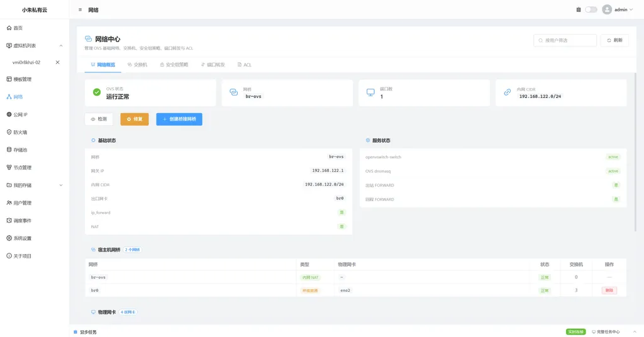This screenshot has height=337, width=644.
Task: Switch to the 交换机 tab
Action: coord(137,65)
